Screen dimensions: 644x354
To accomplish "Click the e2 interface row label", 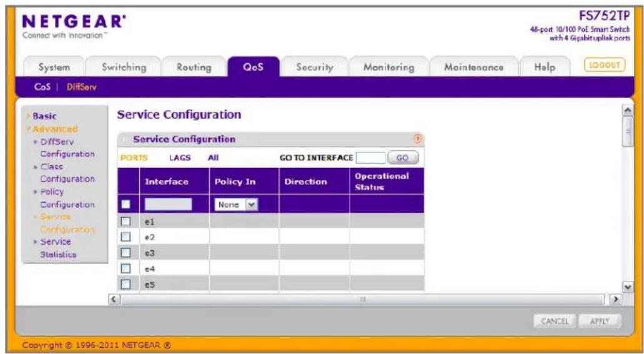I will coord(149,237).
